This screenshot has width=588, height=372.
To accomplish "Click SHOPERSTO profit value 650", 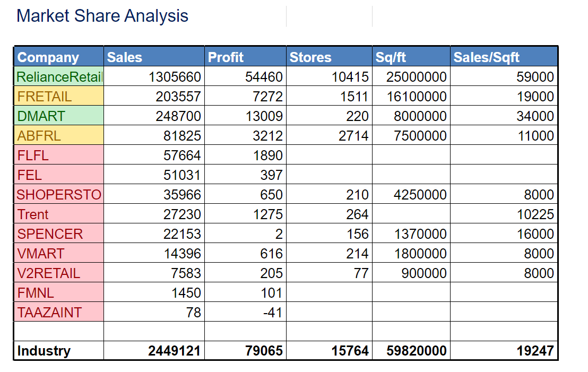I will (272, 195).
